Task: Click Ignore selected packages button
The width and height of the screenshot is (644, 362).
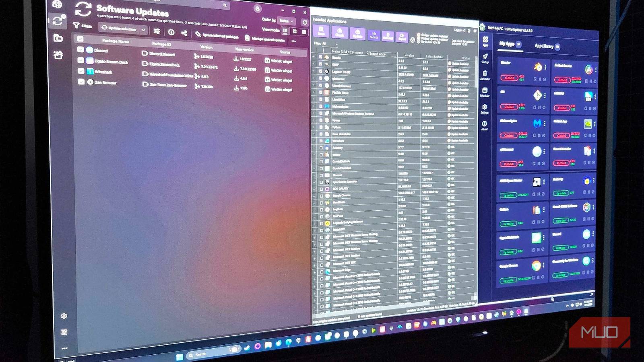Action: tap(217, 36)
